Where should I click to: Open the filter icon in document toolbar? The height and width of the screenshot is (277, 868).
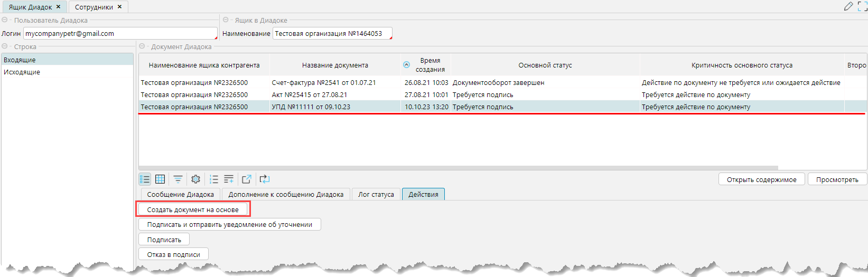[x=178, y=179]
